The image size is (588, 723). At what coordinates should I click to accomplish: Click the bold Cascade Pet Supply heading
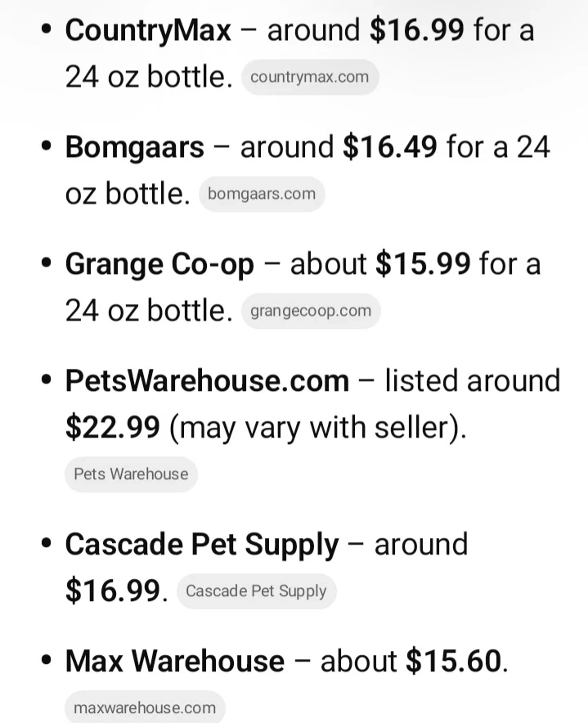pyautogui.click(x=201, y=545)
